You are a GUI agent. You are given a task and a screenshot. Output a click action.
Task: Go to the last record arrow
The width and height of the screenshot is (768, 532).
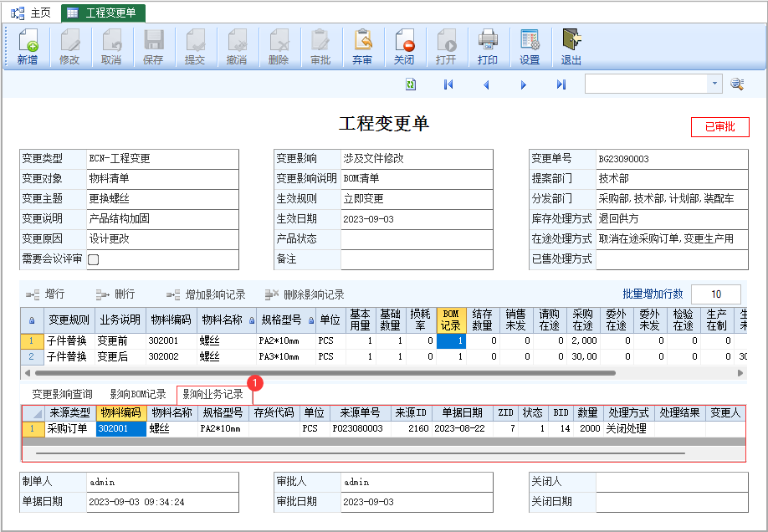tap(561, 84)
